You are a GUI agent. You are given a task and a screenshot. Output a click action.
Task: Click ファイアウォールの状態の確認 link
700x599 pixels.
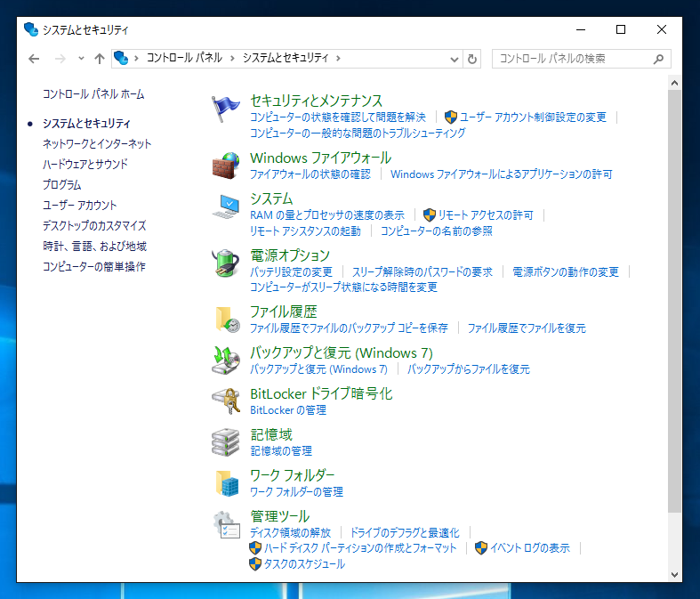tap(310, 174)
